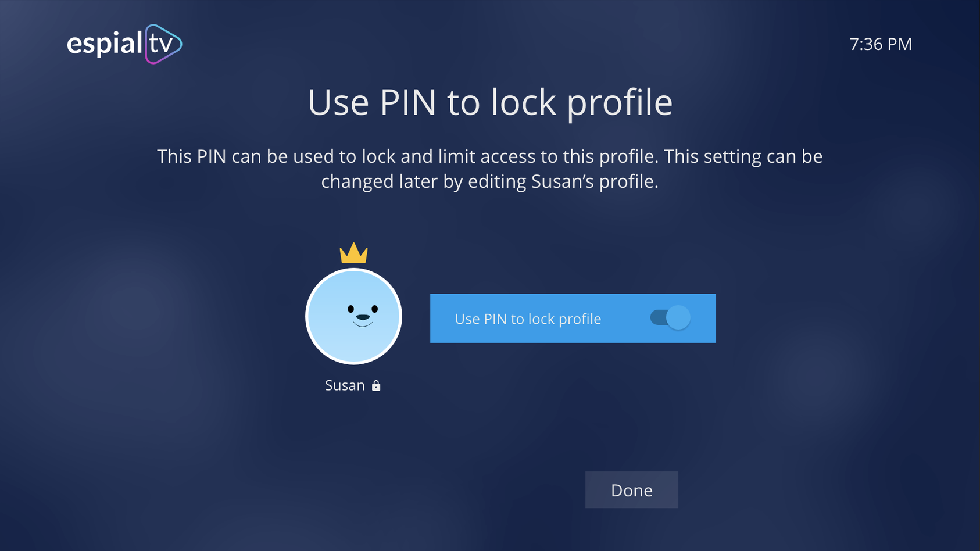Click the lock icon beside Susan

tap(376, 385)
